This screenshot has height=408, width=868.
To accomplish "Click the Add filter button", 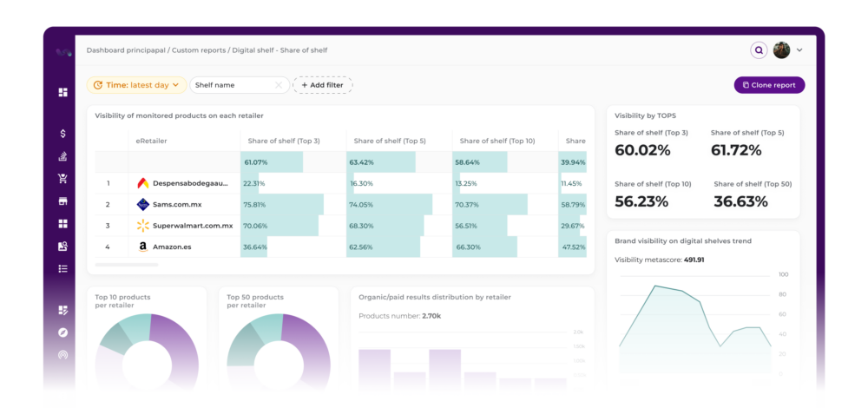I will point(322,85).
